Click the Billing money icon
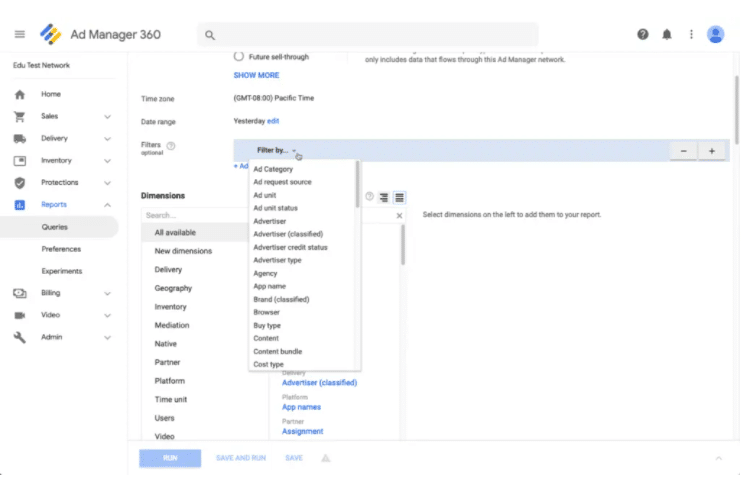747x489 pixels. [20, 293]
